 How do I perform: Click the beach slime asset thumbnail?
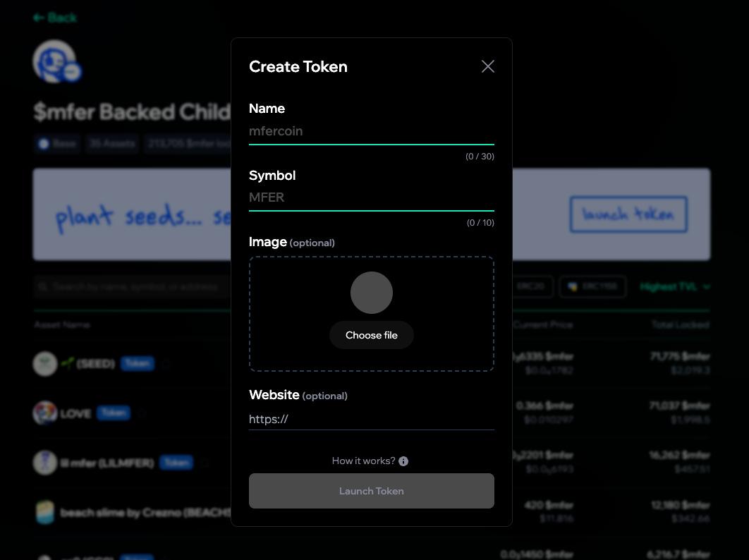(45, 512)
